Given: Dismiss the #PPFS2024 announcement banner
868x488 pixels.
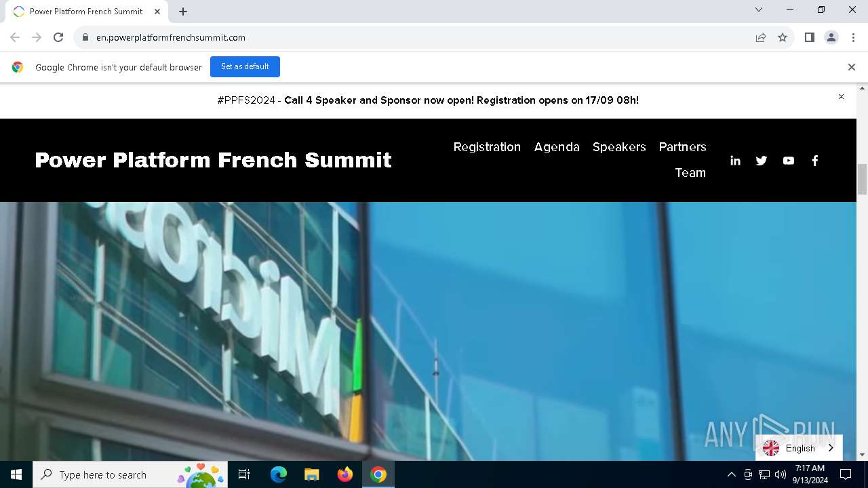Looking at the screenshot, I should pos(841,97).
